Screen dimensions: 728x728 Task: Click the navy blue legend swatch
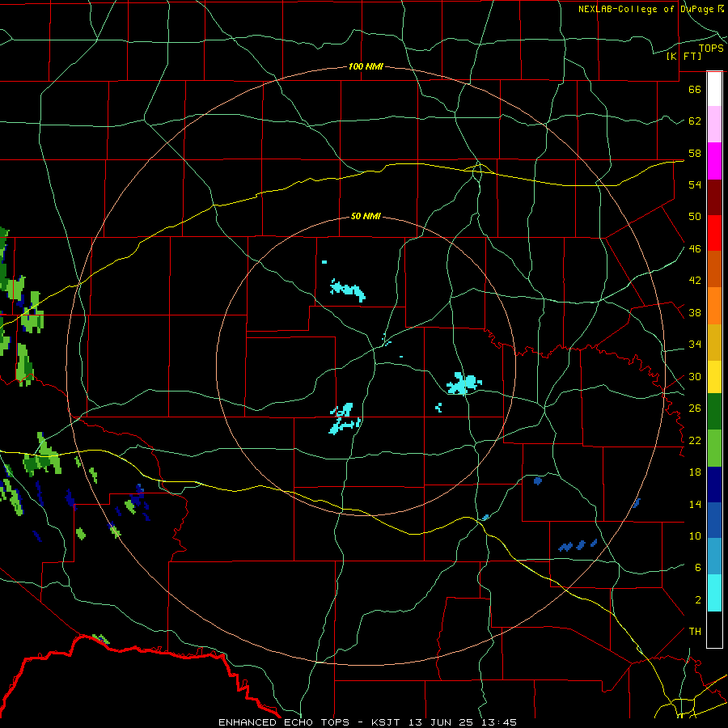(x=714, y=485)
